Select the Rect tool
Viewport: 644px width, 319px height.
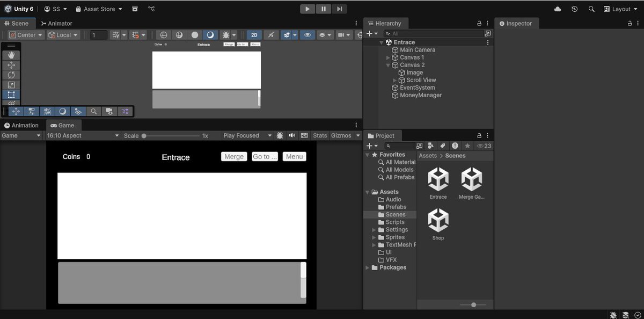11,95
